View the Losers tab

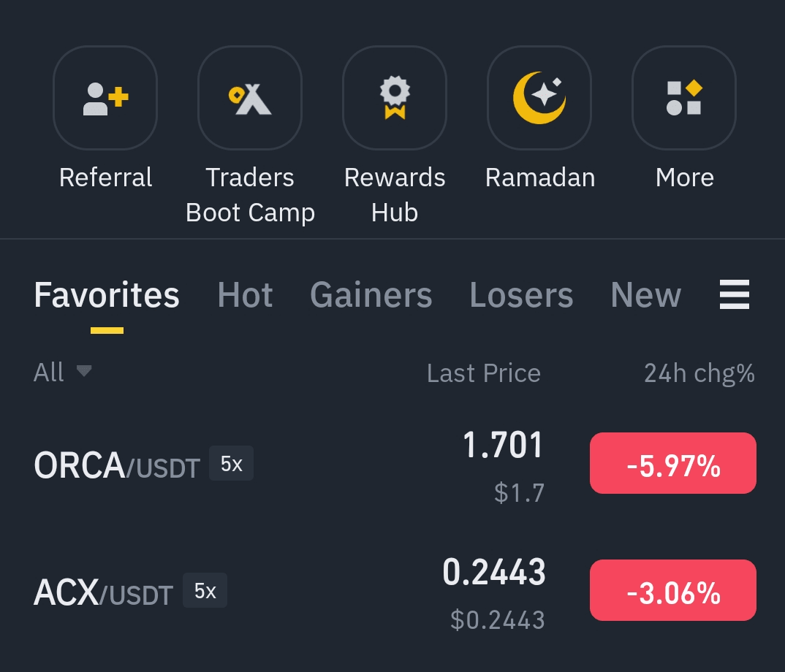[x=521, y=296]
